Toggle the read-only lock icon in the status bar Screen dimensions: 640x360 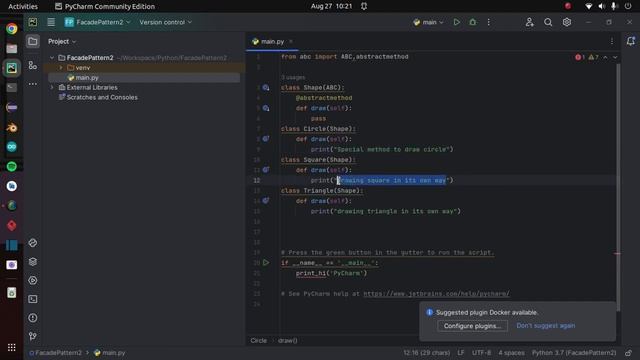pyautogui.click(x=628, y=353)
